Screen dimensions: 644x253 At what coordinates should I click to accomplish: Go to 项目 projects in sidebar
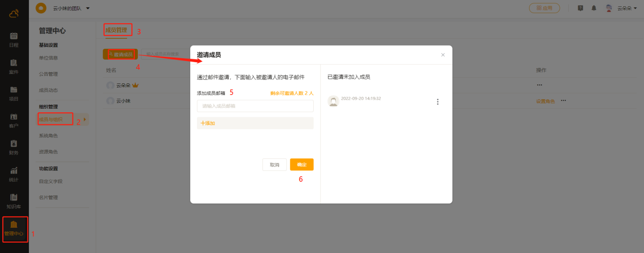(14, 93)
